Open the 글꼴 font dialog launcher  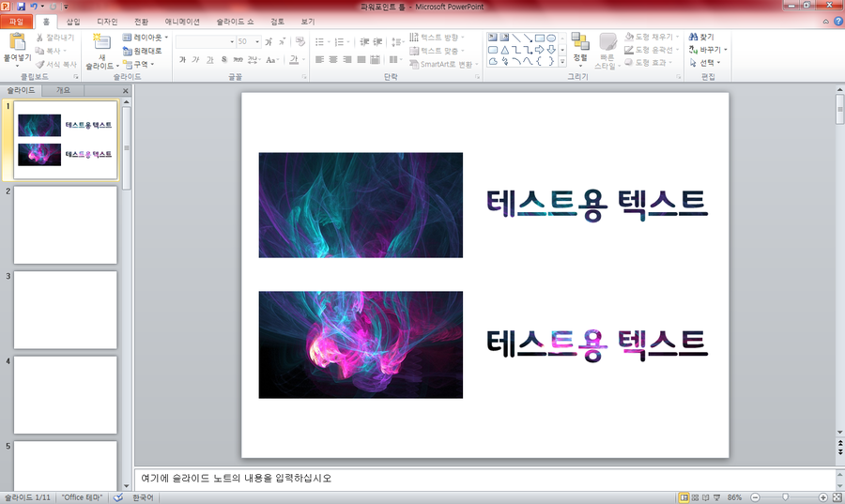[x=304, y=77]
